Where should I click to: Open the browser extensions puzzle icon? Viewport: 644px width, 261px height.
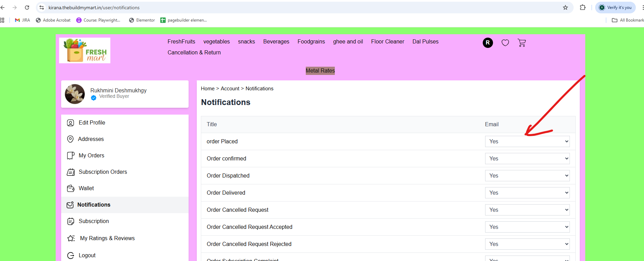click(583, 8)
